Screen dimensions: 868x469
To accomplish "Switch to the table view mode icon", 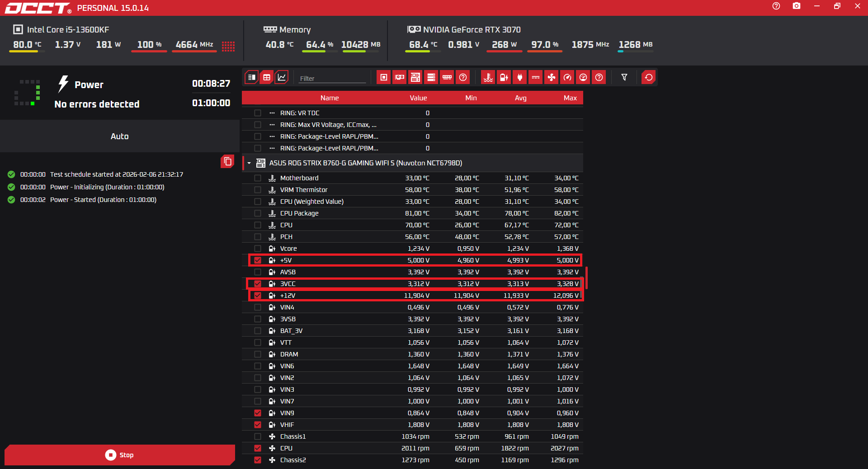I will point(267,77).
